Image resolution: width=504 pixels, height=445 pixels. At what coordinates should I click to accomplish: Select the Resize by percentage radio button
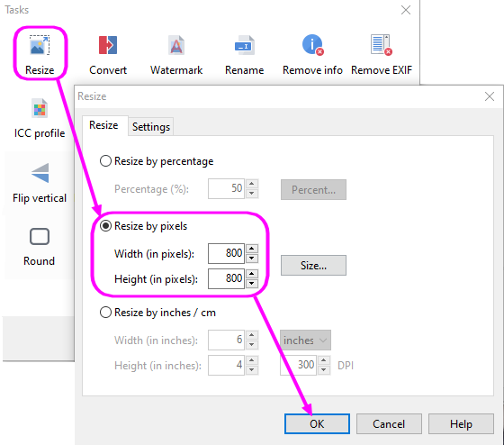point(105,161)
